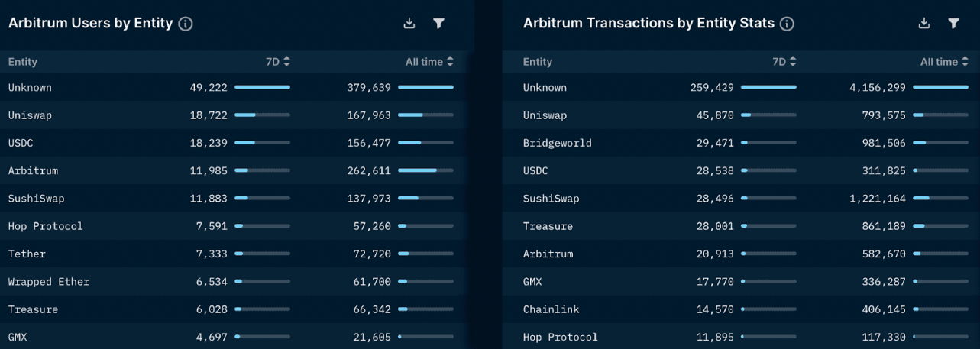Click Entity header in Transactions table
This screenshot has height=349, width=980.
[538, 62]
